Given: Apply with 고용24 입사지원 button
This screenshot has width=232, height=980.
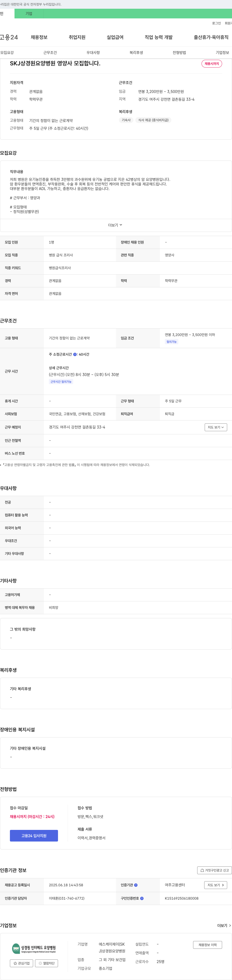Looking at the screenshot, I should (34, 835).
